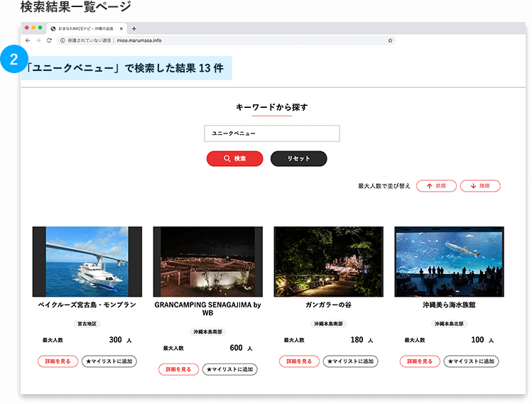Click title 沖縄美ら海水族館
The height and width of the screenshot is (404, 532).
coord(449,305)
